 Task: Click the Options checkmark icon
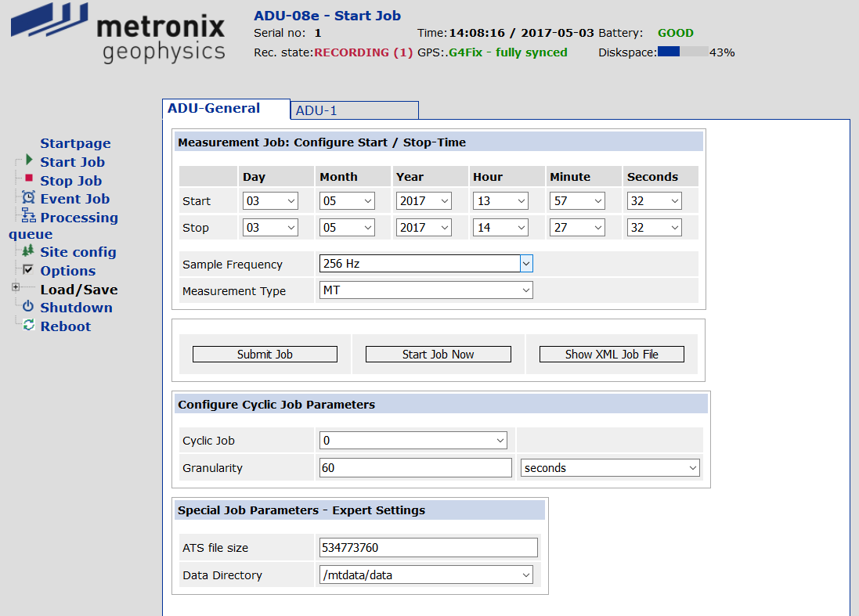[x=28, y=269]
